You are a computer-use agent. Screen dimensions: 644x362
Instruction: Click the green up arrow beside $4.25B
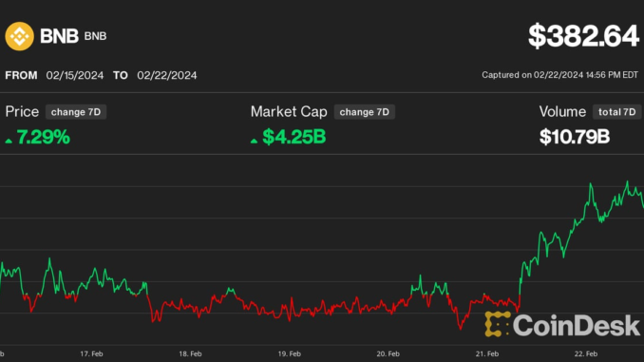coord(254,141)
